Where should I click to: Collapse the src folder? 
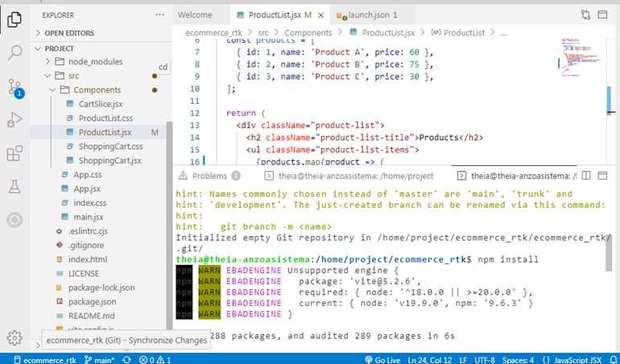coord(73,76)
